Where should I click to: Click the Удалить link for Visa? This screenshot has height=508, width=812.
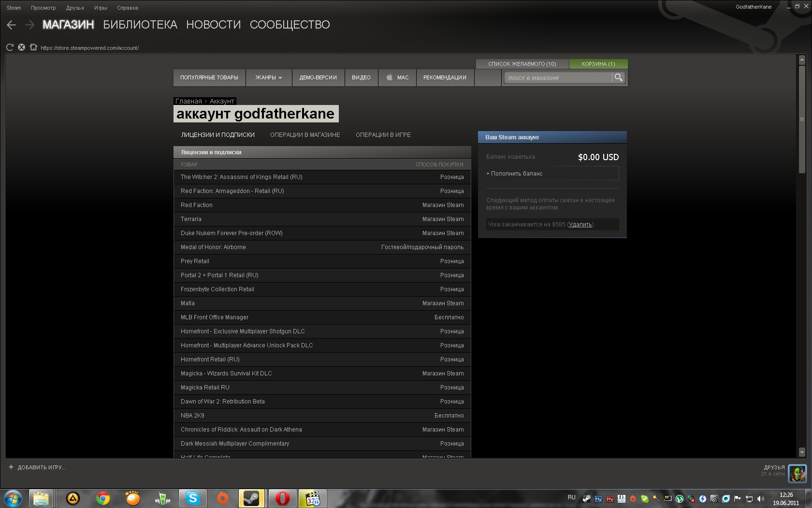(x=580, y=224)
